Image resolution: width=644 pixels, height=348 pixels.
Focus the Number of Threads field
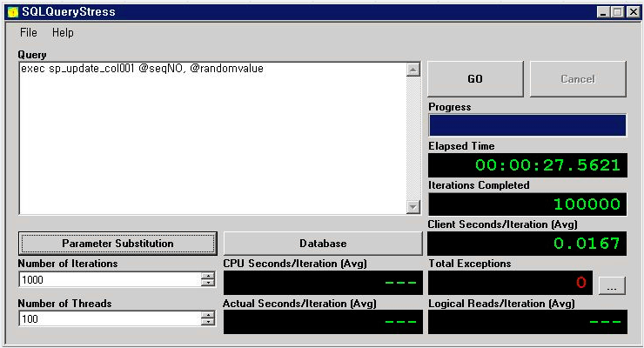[110, 319]
